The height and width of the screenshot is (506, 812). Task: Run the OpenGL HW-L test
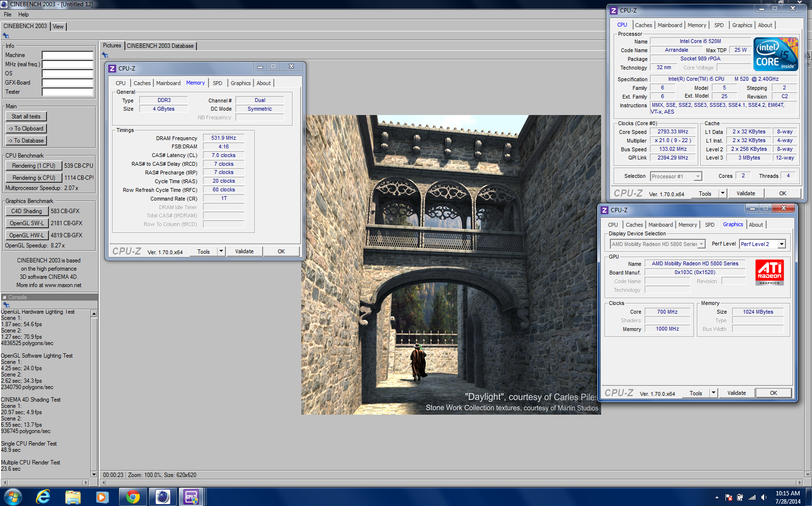27,235
